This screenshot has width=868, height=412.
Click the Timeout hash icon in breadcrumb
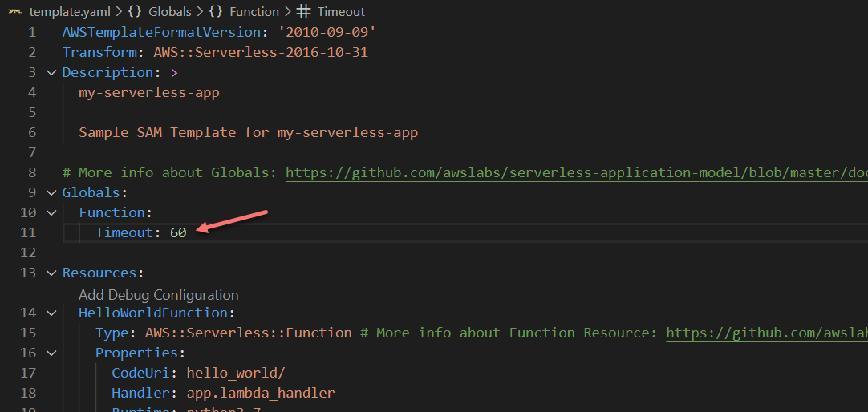click(303, 12)
